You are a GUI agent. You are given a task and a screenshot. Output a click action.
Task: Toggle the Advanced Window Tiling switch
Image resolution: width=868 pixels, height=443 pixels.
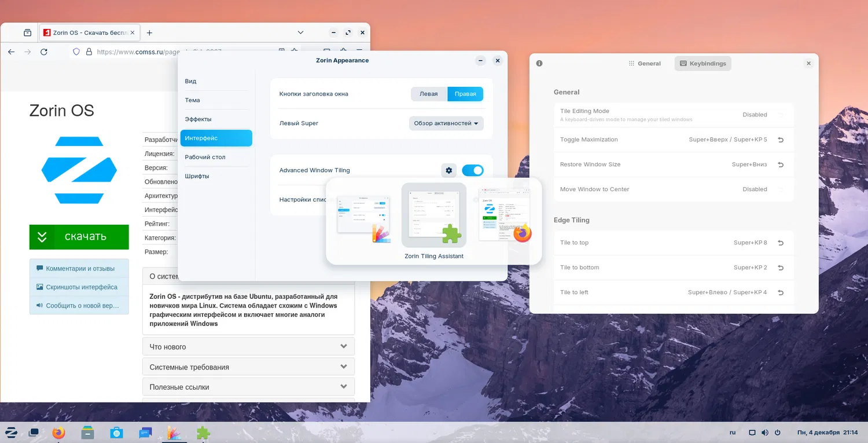(x=472, y=170)
